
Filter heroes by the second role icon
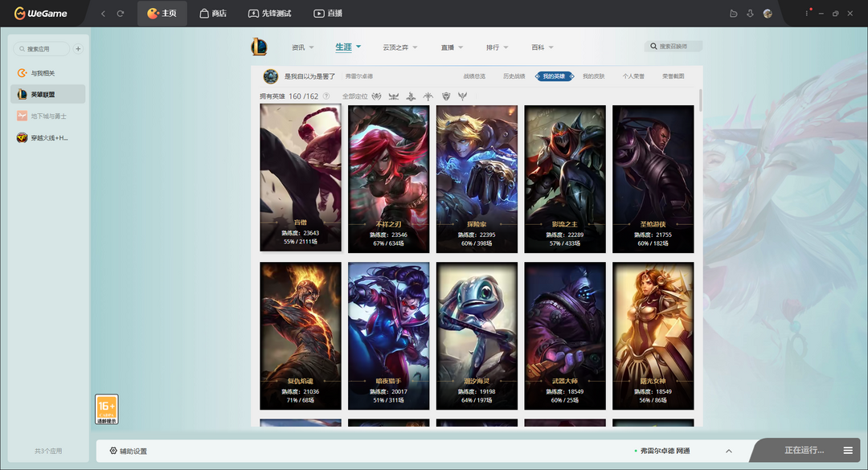[x=394, y=96]
